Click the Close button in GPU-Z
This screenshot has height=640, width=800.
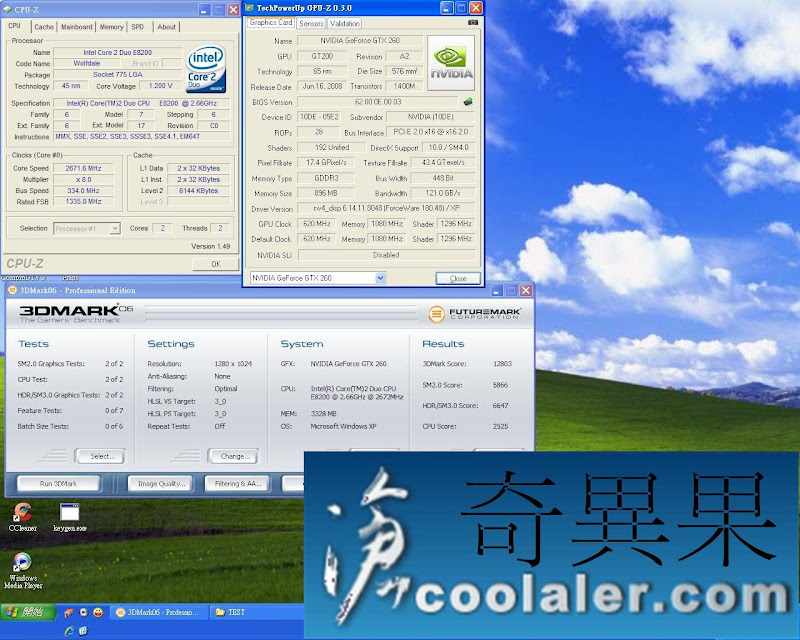coord(458,278)
